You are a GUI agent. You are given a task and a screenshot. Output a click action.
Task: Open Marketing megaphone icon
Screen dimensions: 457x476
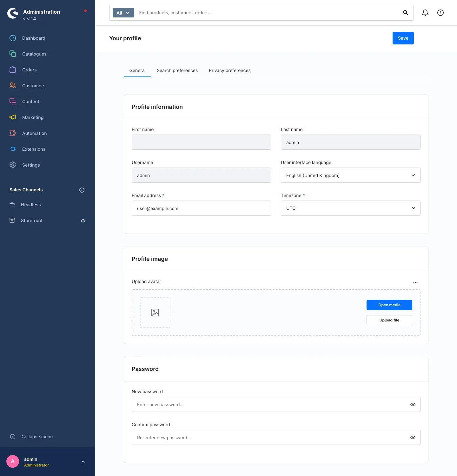[x=13, y=117]
